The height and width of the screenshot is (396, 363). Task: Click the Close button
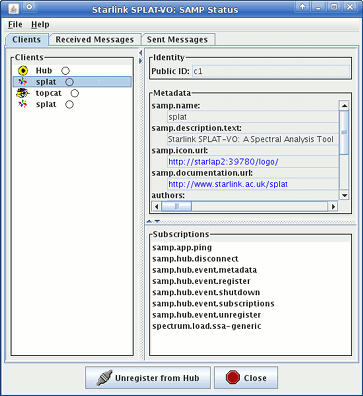(x=246, y=378)
